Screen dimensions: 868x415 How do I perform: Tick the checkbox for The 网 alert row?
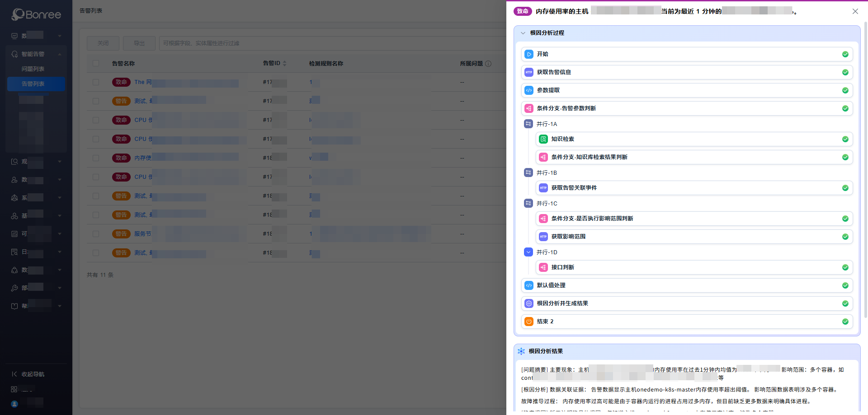click(x=96, y=82)
